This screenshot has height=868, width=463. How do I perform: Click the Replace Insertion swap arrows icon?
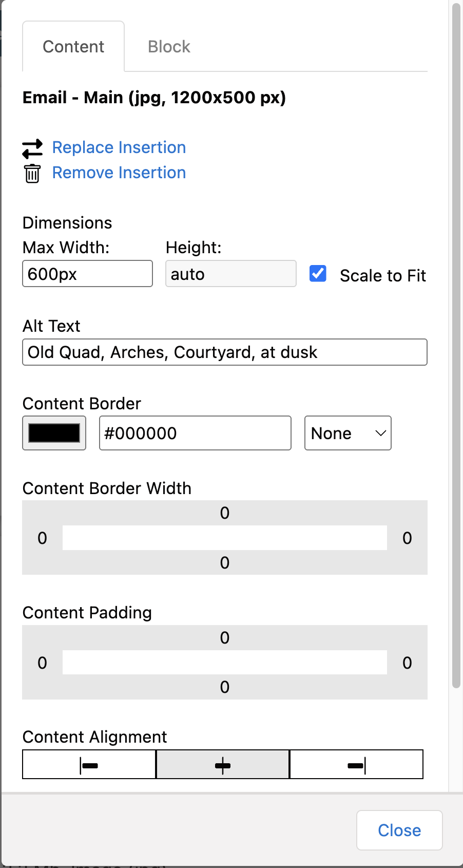32,148
